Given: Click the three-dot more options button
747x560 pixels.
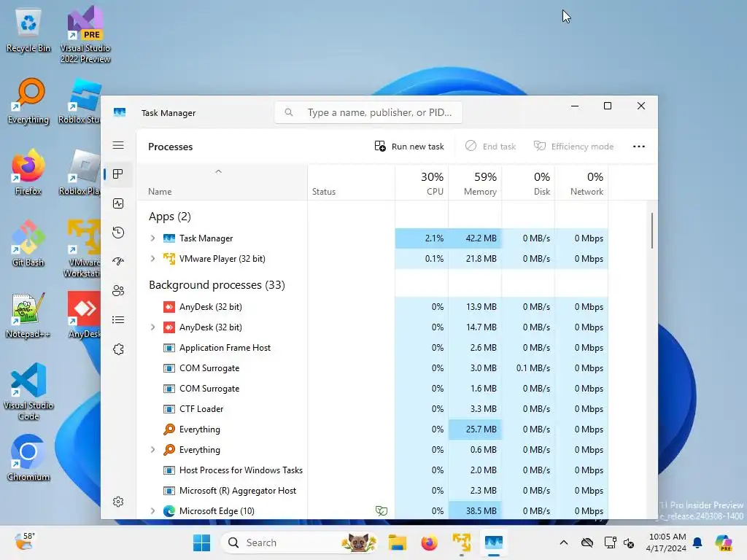Looking at the screenshot, I should pos(639,147).
